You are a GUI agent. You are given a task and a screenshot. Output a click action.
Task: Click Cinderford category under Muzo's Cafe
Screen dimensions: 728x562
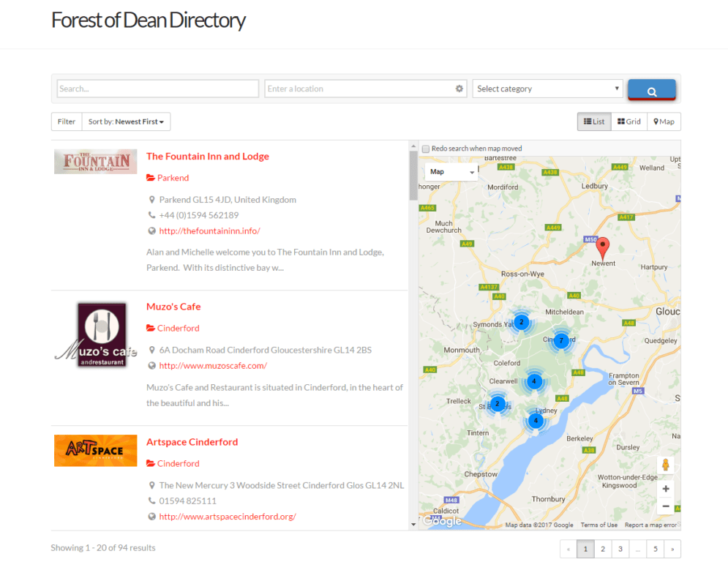[179, 328]
